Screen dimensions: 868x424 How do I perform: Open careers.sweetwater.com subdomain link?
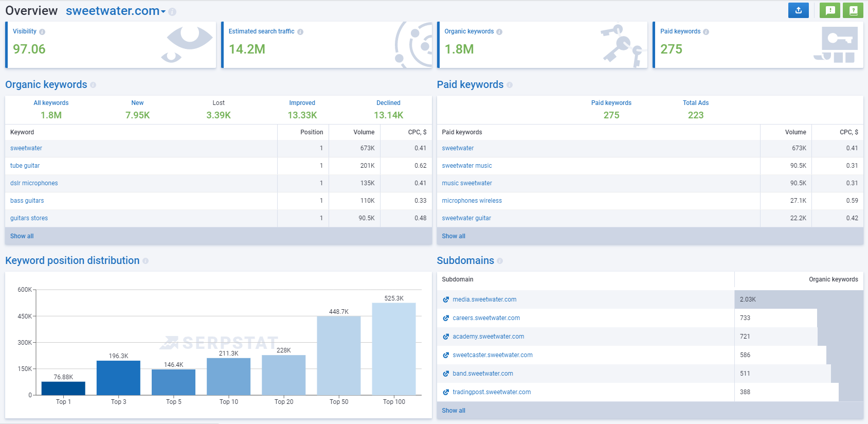(486, 318)
